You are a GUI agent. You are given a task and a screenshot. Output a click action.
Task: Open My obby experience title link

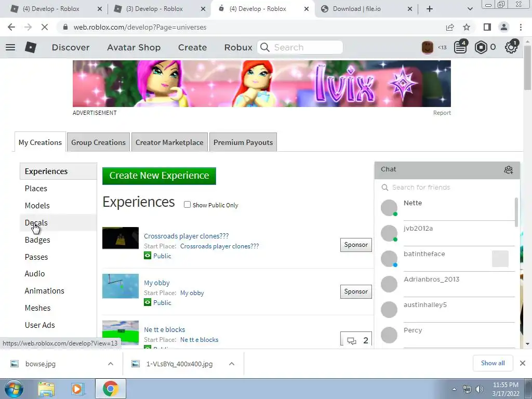156,283
